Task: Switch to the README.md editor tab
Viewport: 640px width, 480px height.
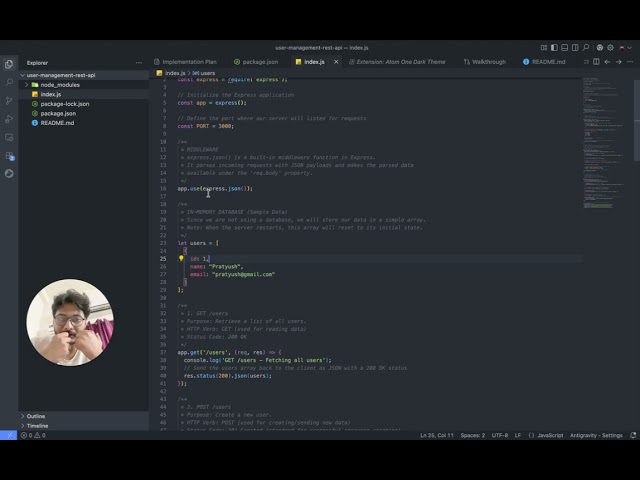Action: 544,62
